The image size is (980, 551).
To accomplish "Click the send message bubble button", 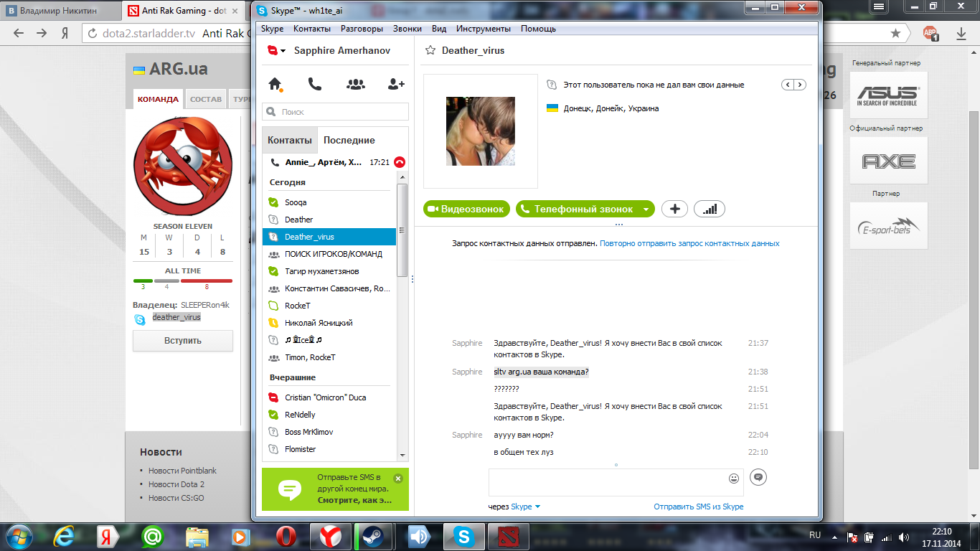I will click(758, 477).
